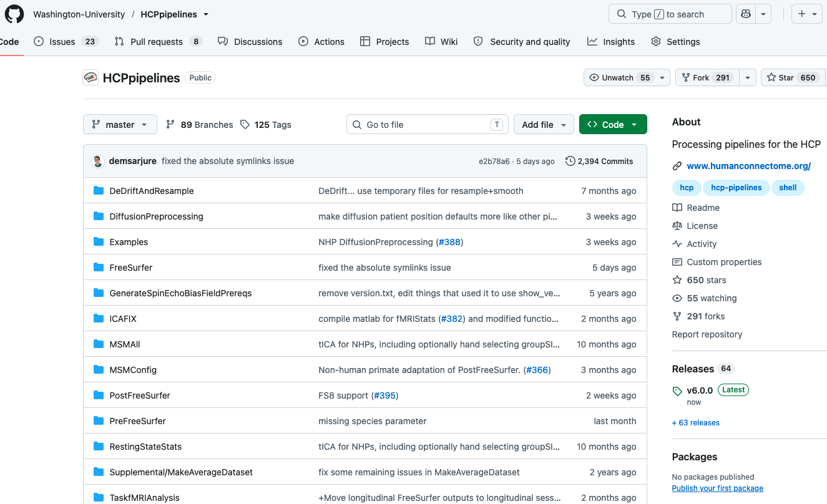This screenshot has height=504, width=827.
Task: Open the Copilot chat icon
Action: [745, 14]
